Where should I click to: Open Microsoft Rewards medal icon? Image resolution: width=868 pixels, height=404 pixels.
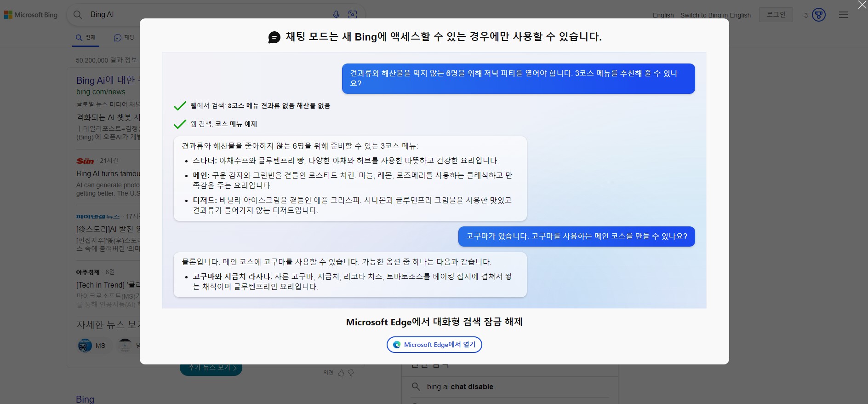coord(819,15)
